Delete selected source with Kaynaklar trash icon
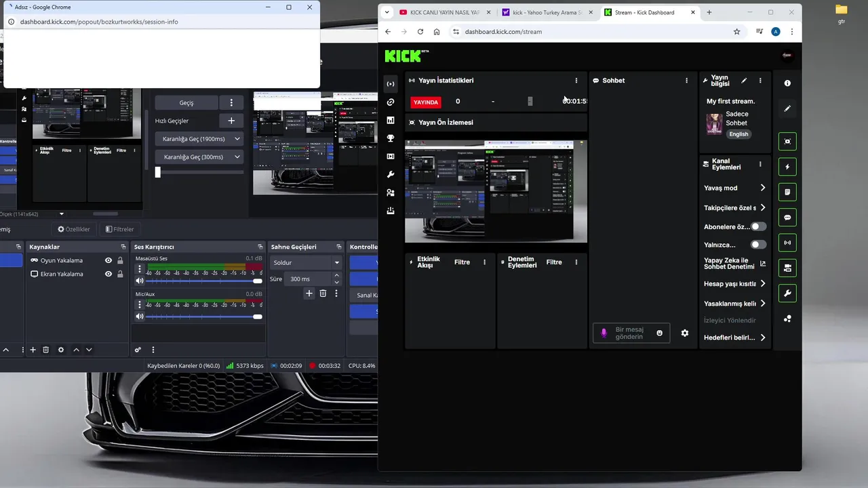Image resolution: width=868 pixels, height=488 pixels. [46, 350]
